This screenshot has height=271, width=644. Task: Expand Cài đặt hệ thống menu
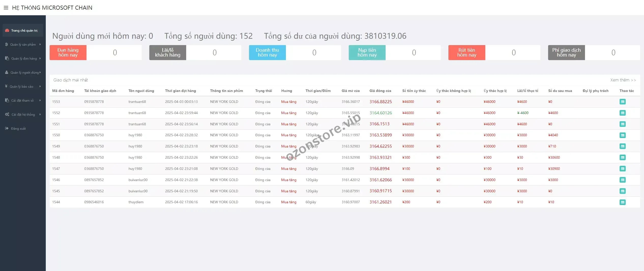[23, 115]
